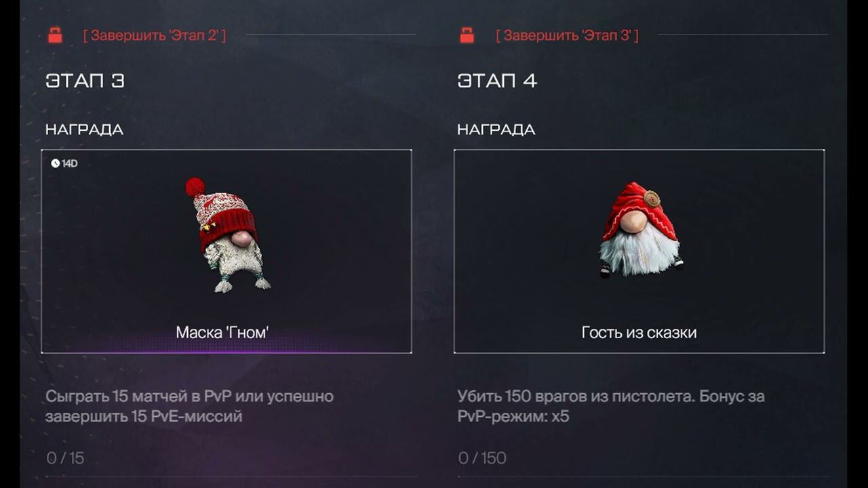Click the 0 / 150 progress counter

pyautogui.click(x=482, y=458)
